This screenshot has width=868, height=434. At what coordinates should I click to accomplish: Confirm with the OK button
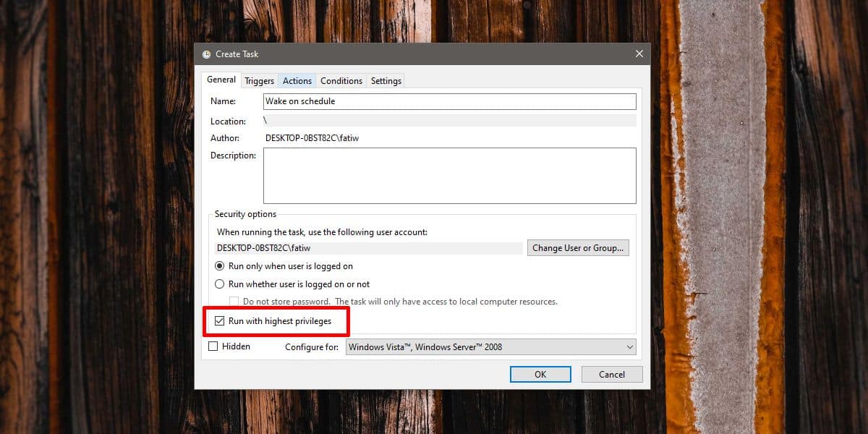coord(540,374)
